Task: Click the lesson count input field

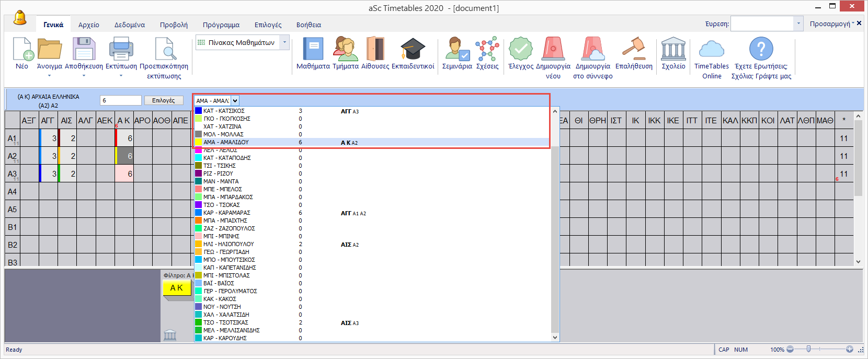Action: pyautogui.click(x=120, y=100)
